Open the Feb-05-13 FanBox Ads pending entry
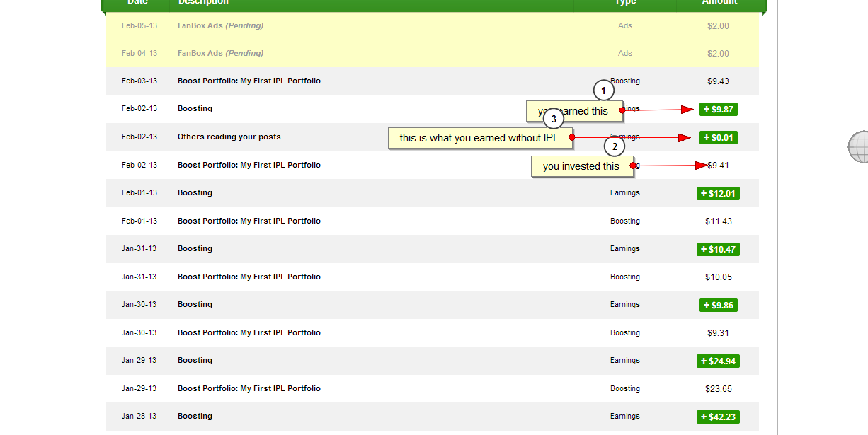 coord(220,25)
